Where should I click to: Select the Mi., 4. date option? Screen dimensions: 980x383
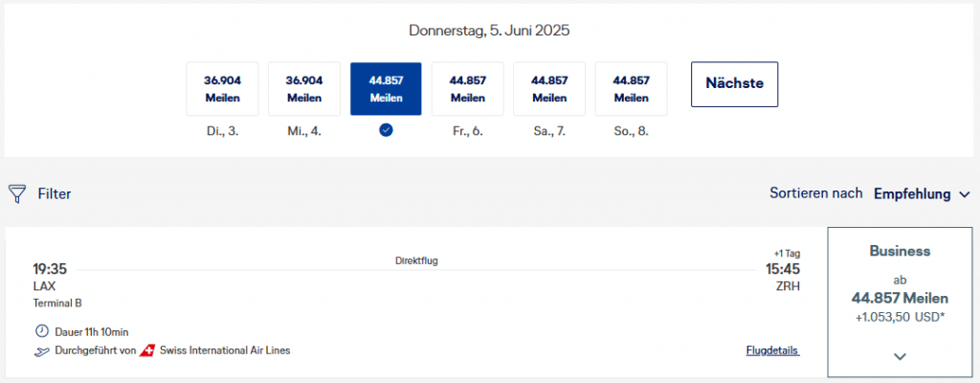[x=304, y=89]
